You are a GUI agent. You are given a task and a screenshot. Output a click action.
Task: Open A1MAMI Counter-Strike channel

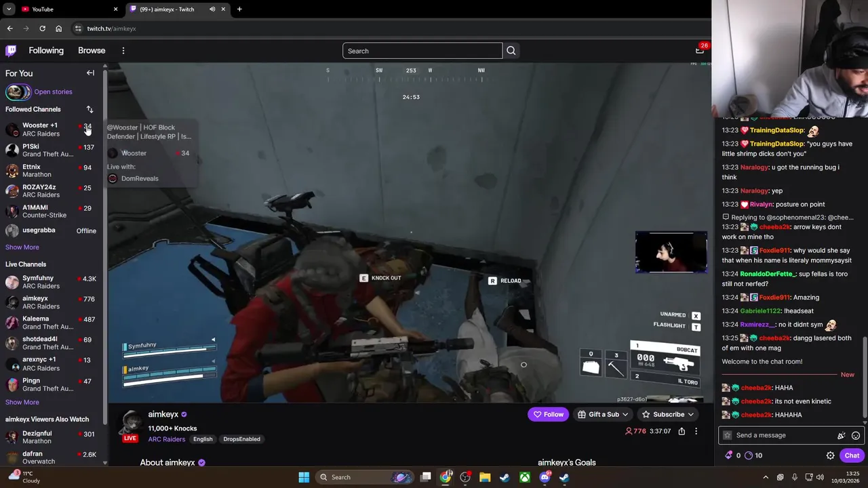[x=52, y=211]
